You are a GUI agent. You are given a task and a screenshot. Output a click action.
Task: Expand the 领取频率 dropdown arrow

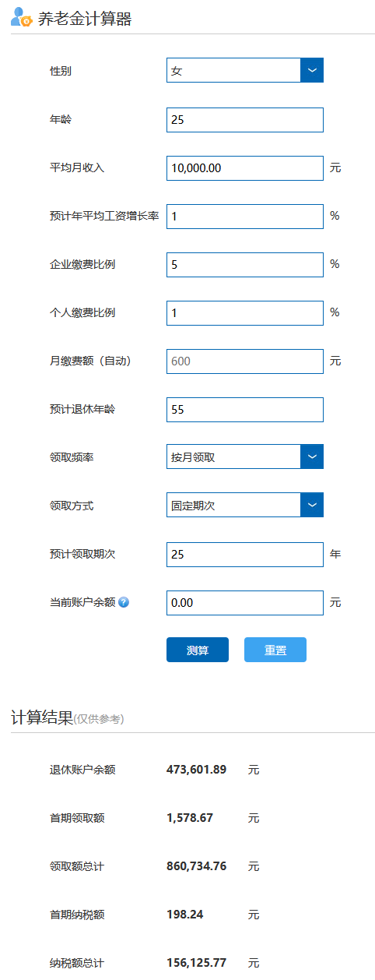click(x=312, y=457)
